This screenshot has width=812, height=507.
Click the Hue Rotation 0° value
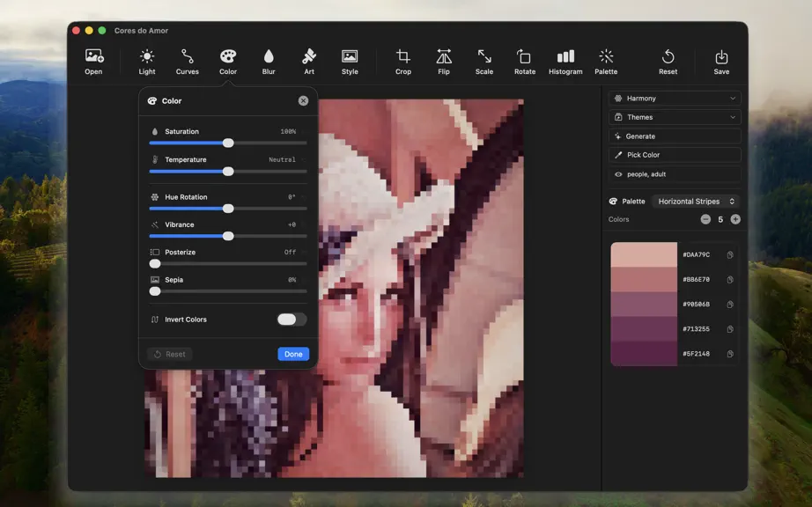tap(292, 197)
